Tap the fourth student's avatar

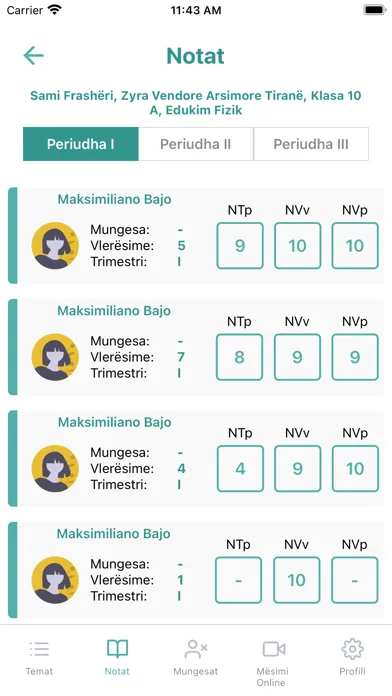(55, 580)
